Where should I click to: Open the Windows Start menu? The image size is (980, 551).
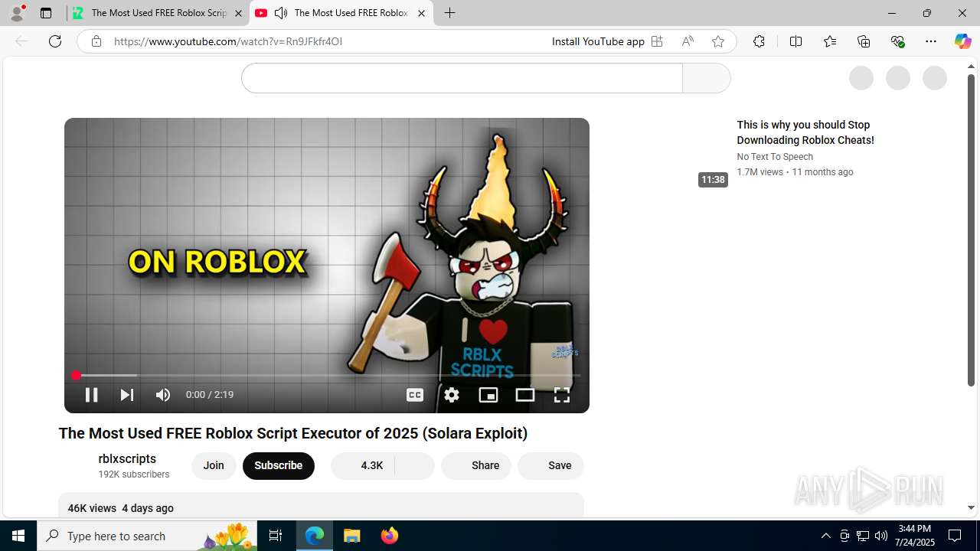coord(18,536)
